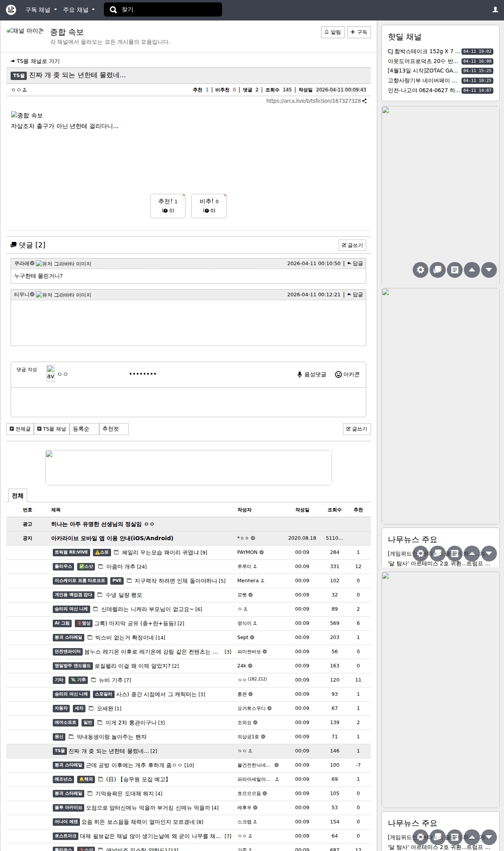504x851 pixels.
Task: Click the comment text area
Action: [188, 402]
